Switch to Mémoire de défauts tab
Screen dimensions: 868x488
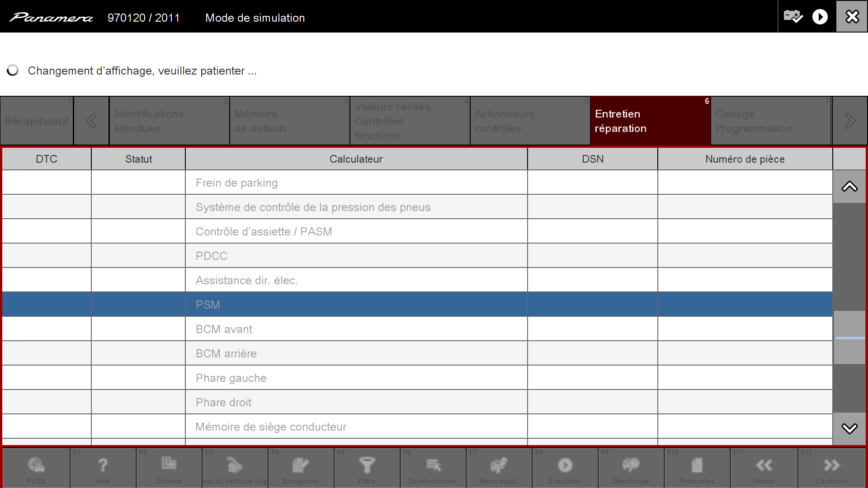[289, 121]
